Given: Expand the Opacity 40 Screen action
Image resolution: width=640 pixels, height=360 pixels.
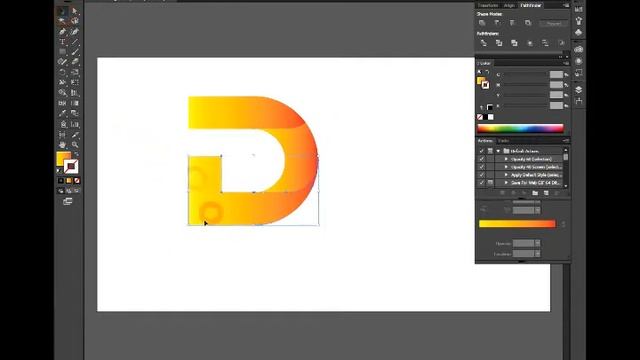Looking at the screenshot, I should [506, 167].
